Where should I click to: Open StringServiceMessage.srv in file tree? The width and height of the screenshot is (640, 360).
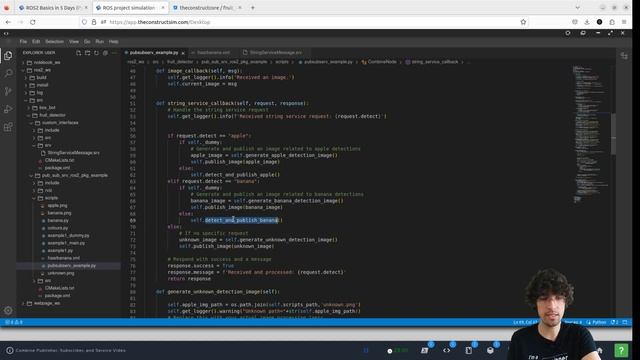(x=73, y=153)
